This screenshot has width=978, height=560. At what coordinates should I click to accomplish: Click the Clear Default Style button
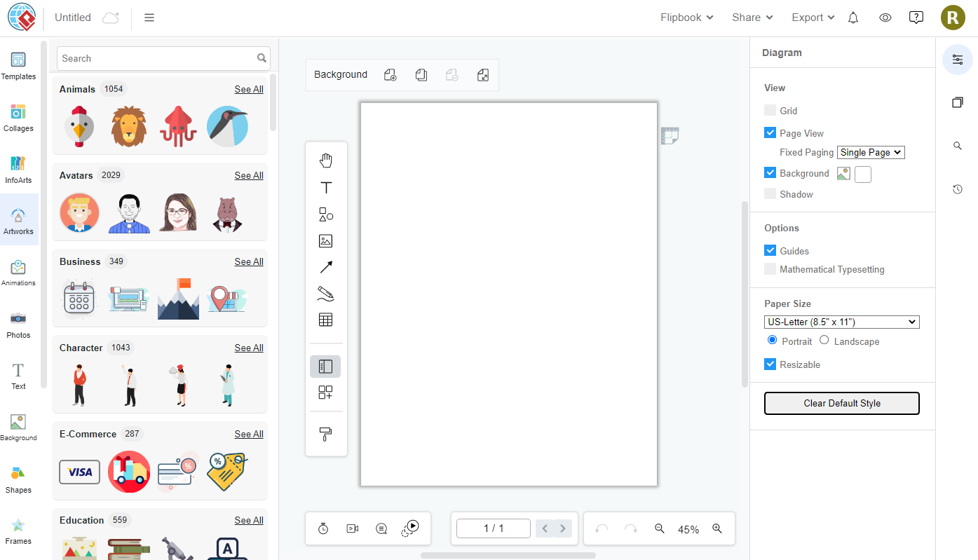coord(841,403)
